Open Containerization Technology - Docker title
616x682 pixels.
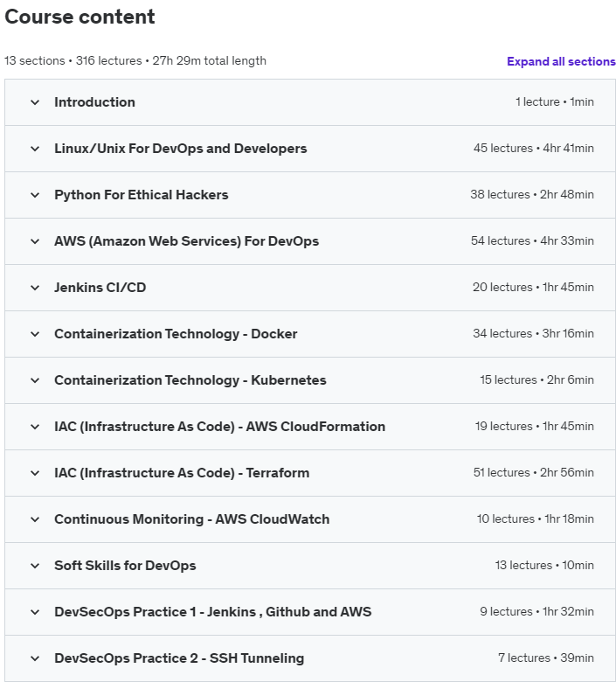(176, 334)
